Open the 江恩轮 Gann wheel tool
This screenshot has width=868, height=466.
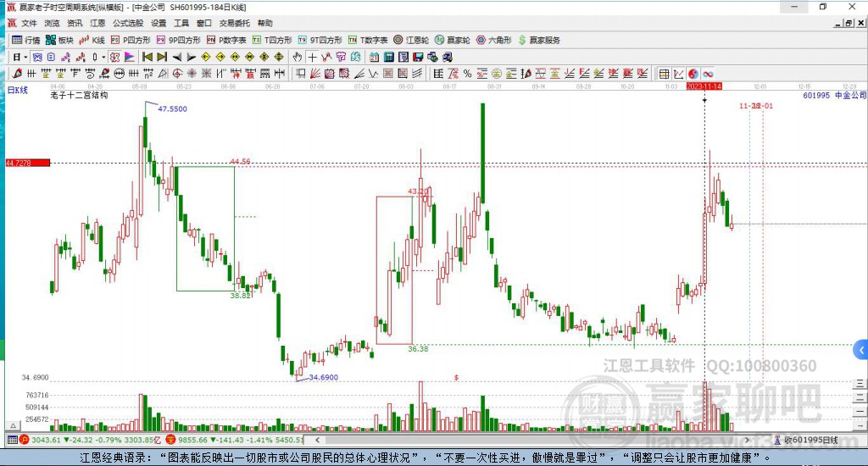[411, 40]
